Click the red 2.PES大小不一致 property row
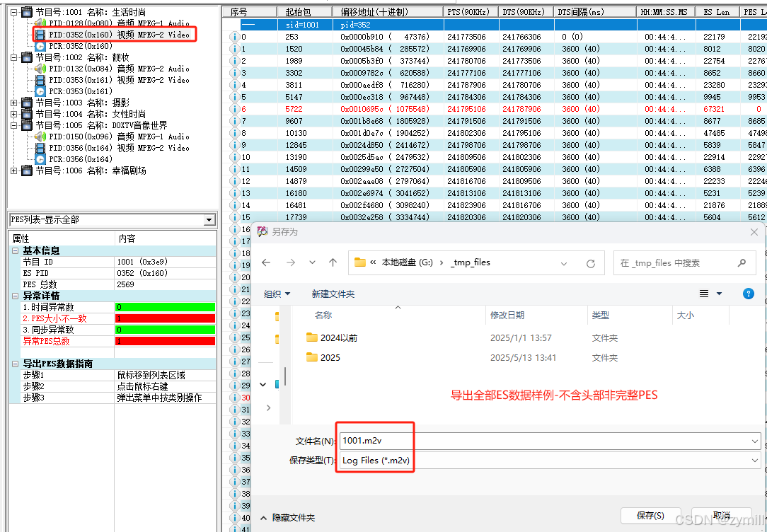This screenshot has width=767, height=532. (x=112, y=318)
